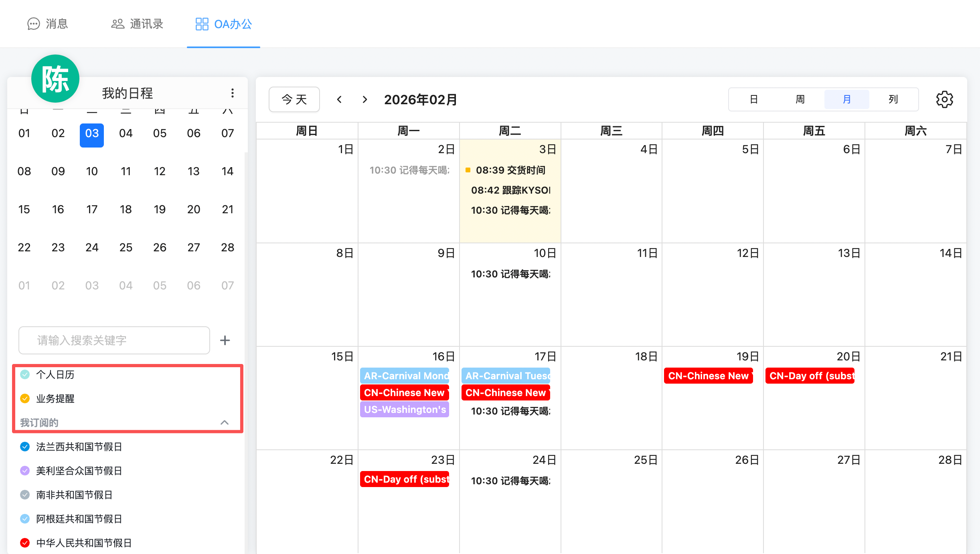Click the plus icon next to search box
The image size is (980, 554).
point(225,340)
